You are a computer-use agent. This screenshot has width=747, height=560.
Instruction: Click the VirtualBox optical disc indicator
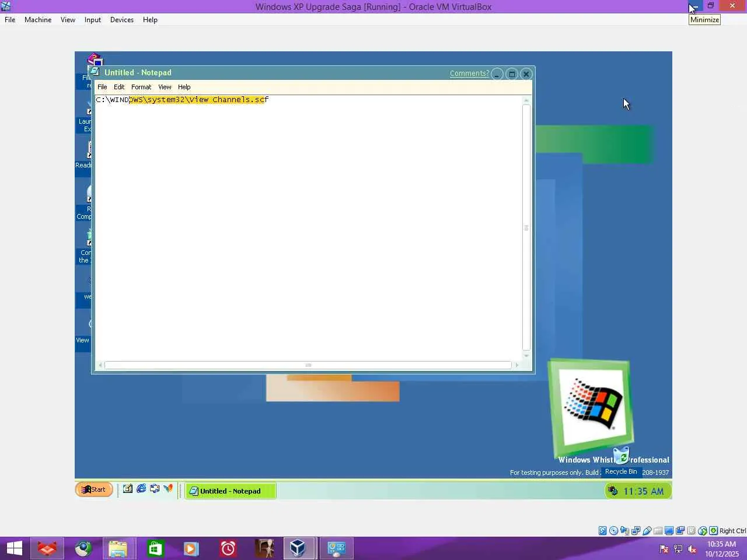[x=614, y=531]
